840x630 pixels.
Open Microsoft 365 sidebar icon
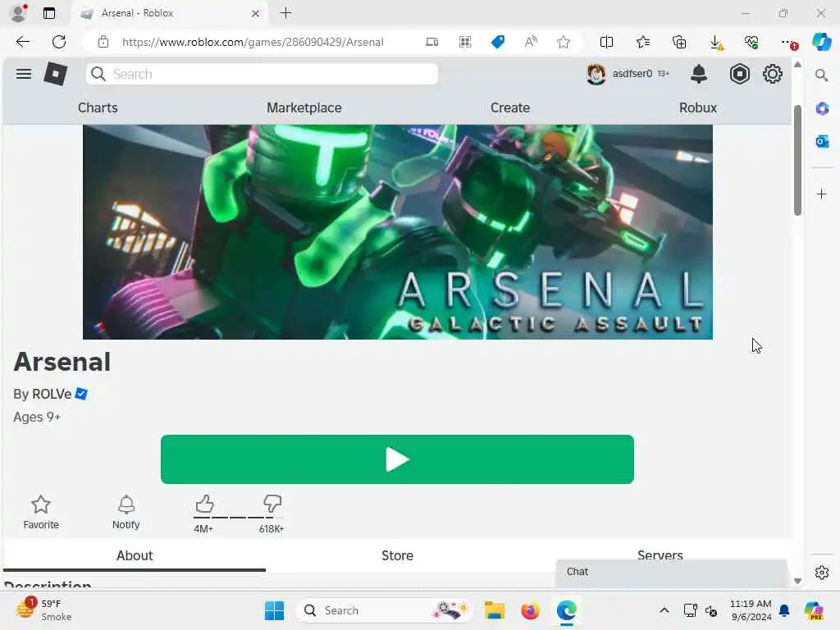coord(822,109)
